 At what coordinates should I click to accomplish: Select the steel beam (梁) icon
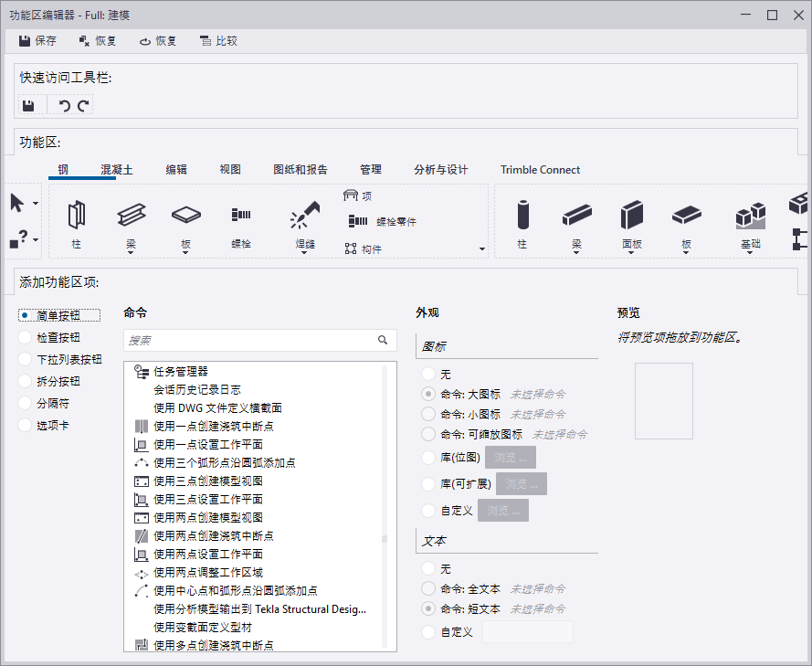[131, 216]
